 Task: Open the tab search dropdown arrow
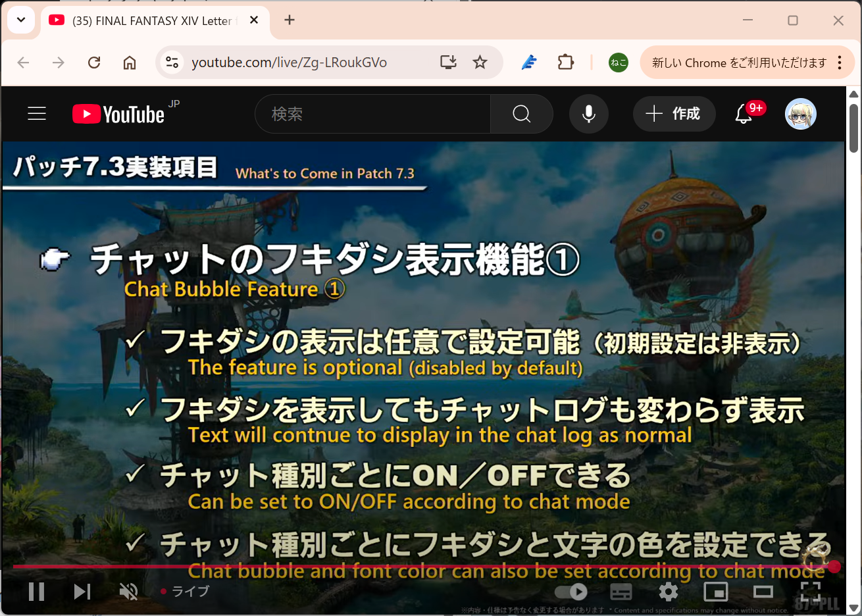[x=21, y=20]
